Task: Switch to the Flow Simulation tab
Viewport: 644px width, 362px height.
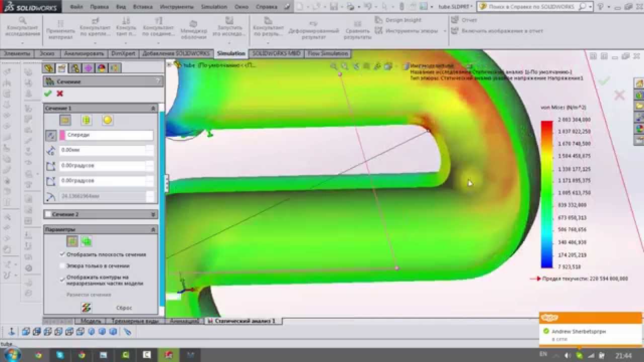Action: click(328, 53)
